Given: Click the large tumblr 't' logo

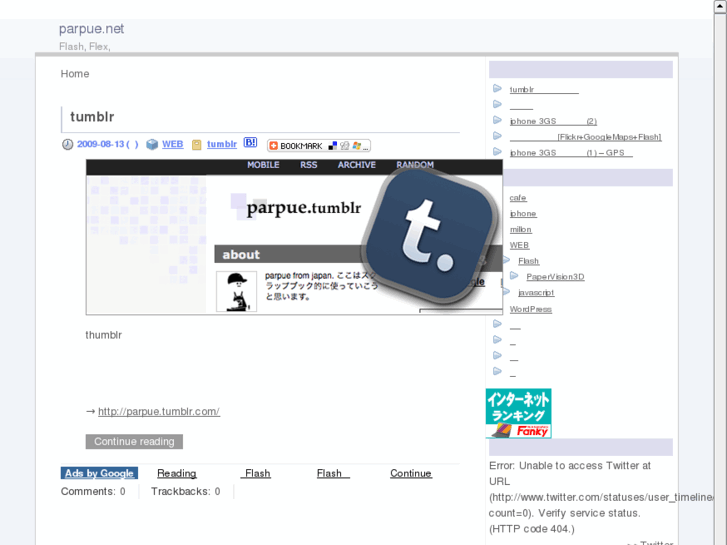Looking at the screenshot, I should pyautogui.click(x=428, y=236).
